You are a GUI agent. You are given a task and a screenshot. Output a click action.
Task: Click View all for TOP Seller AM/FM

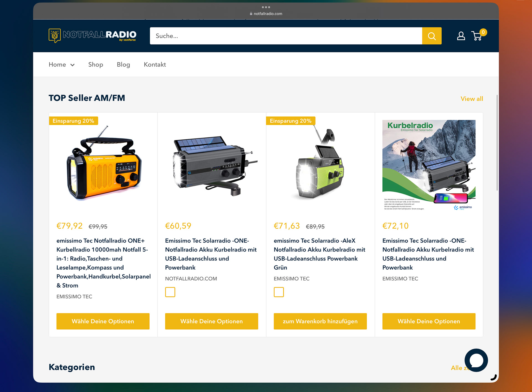click(472, 99)
